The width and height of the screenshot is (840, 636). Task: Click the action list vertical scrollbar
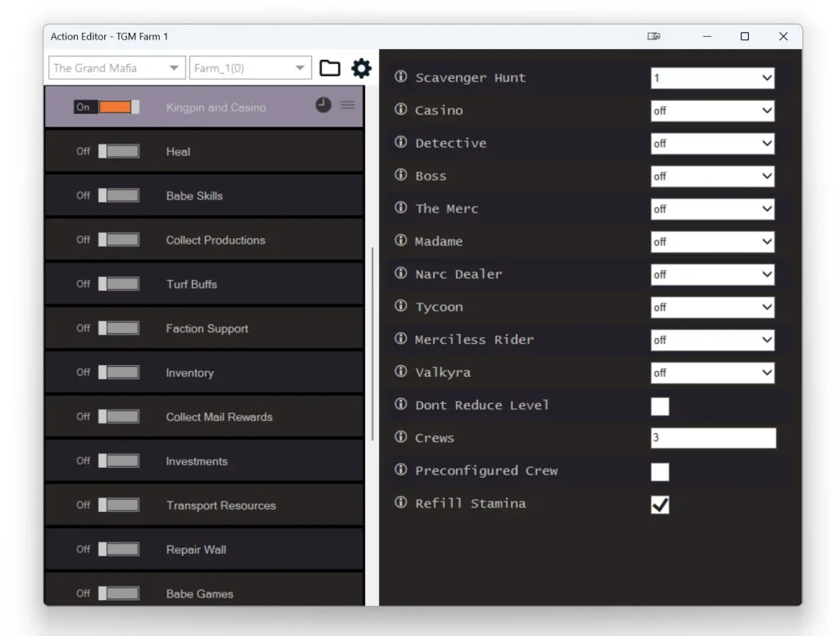(x=372, y=344)
